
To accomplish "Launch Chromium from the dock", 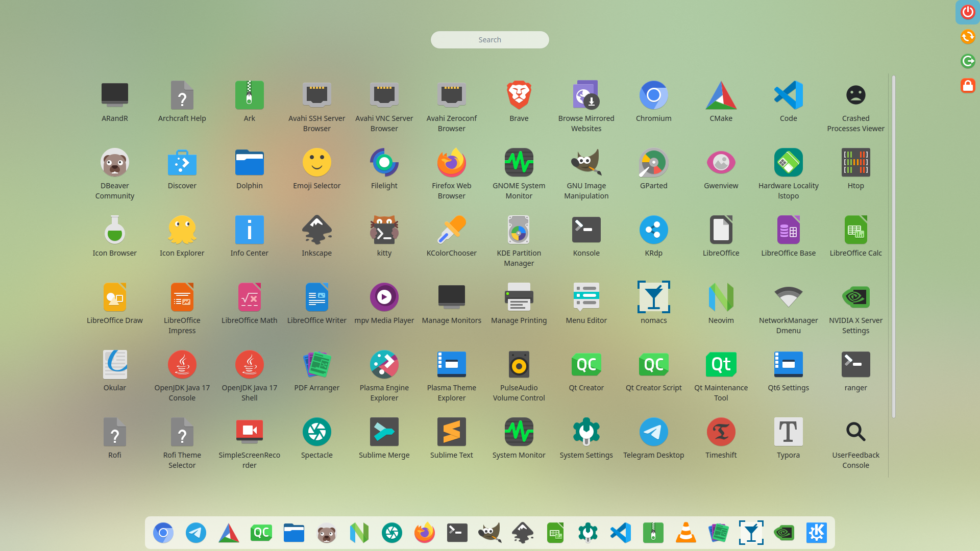I will (x=163, y=533).
